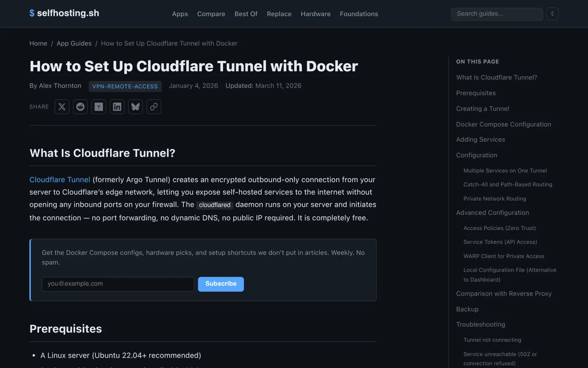Image resolution: width=588 pixels, height=368 pixels.
Task: Open the Hardware nav menu
Action: click(316, 14)
